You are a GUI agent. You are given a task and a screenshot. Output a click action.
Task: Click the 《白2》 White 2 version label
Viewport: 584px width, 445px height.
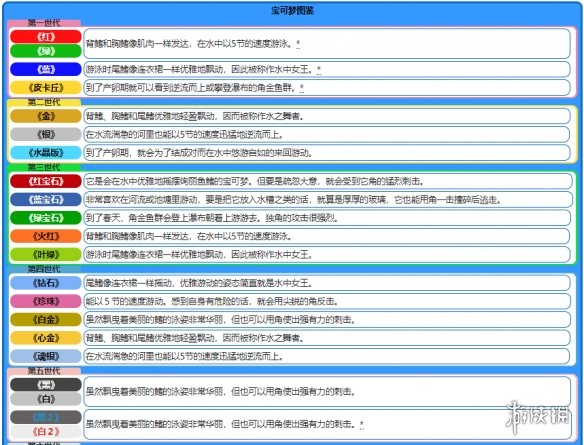pyautogui.click(x=45, y=432)
